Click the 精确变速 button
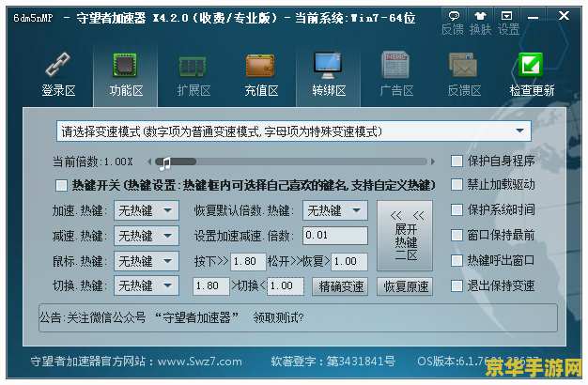 pos(340,286)
